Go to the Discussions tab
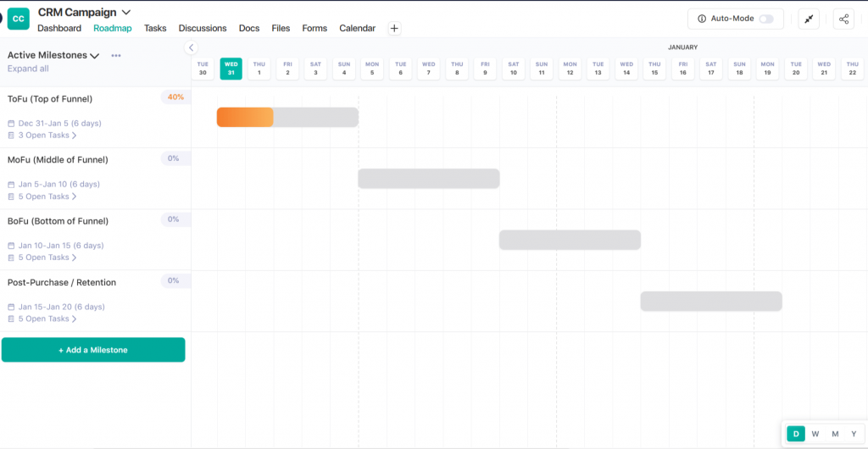 pos(203,28)
